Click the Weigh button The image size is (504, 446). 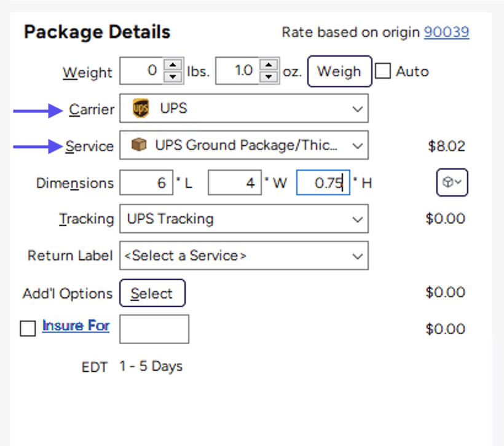[x=339, y=71]
